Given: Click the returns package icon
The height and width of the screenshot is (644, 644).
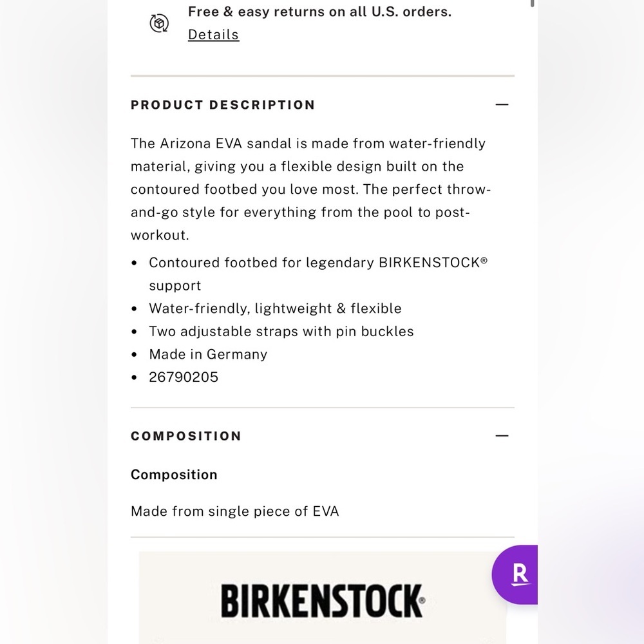Looking at the screenshot, I should pos(159,23).
